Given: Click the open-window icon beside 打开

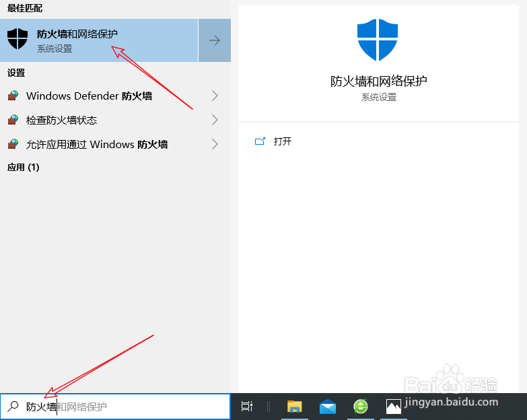Looking at the screenshot, I should (260, 141).
